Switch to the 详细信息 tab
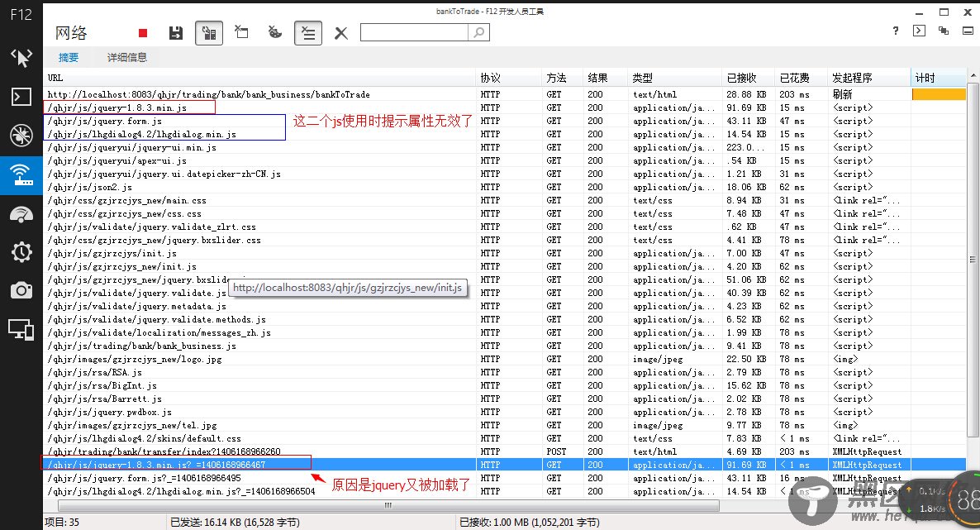This screenshot has height=530, width=980. coord(127,58)
